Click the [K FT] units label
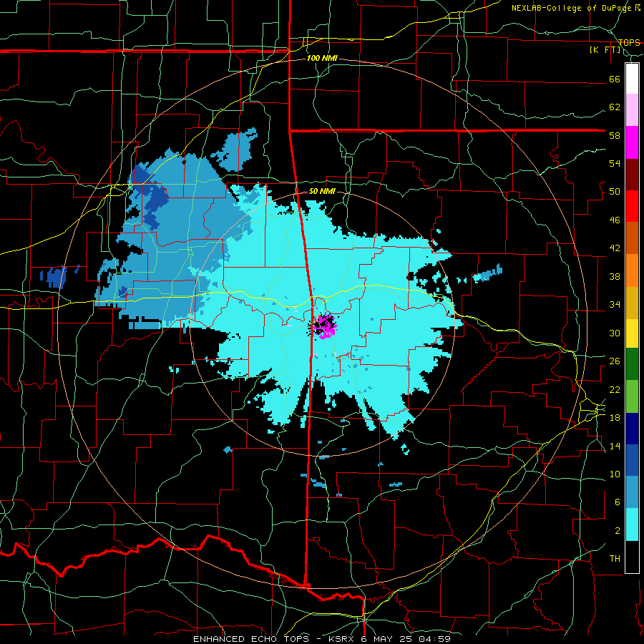 click(605, 50)
